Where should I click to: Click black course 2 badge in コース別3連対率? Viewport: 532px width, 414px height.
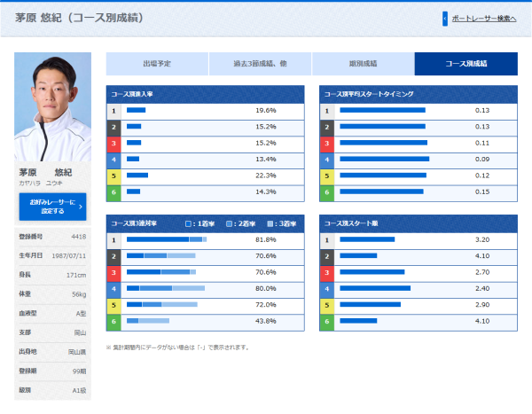[113, 256]
